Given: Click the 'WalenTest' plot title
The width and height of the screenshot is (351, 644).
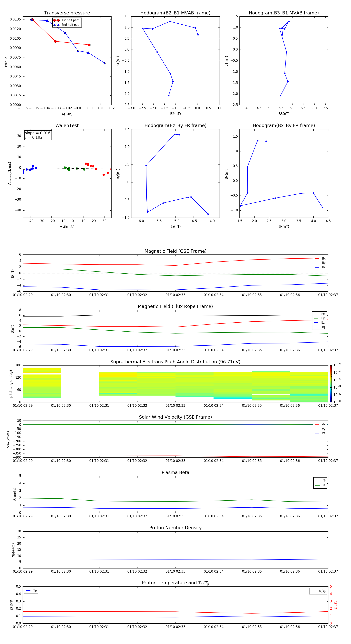Looking at the screenshot, I should (67, 125).
